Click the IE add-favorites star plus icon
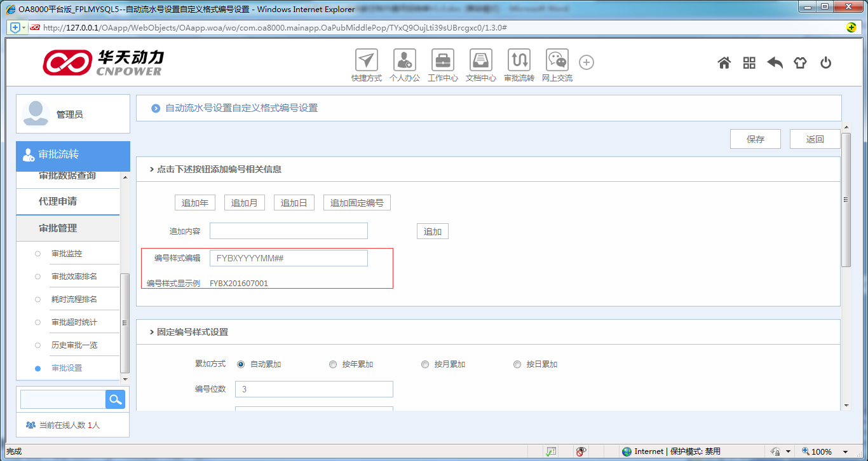 [15, 27]
